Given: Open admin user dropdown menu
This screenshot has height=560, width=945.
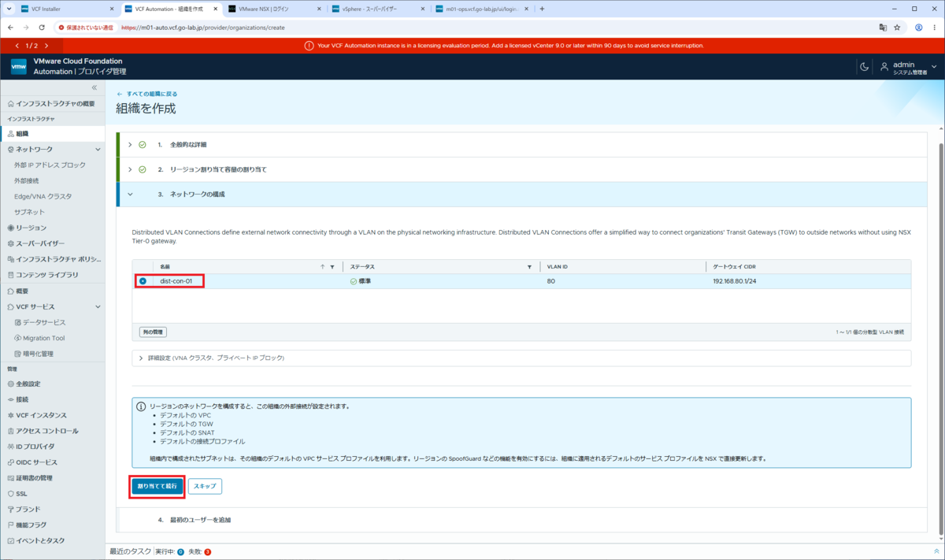Looking at the screenshot, I should 909,68.
